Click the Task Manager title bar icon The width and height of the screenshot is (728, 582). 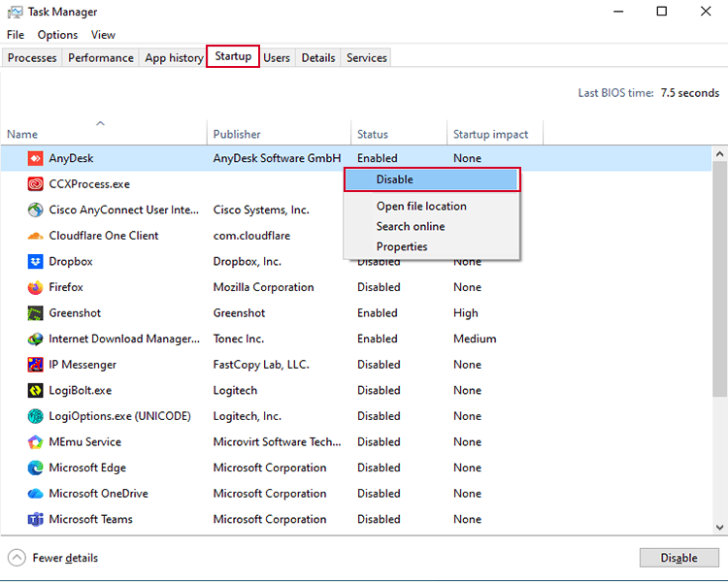pyautogui.click(x=15, y=12)
